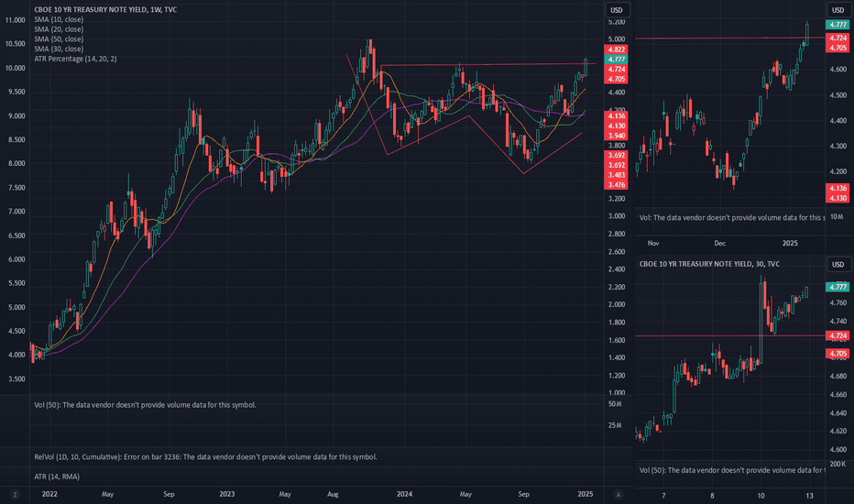Click the 50M value on the weekly volume scale

click(x=615, y=404)
